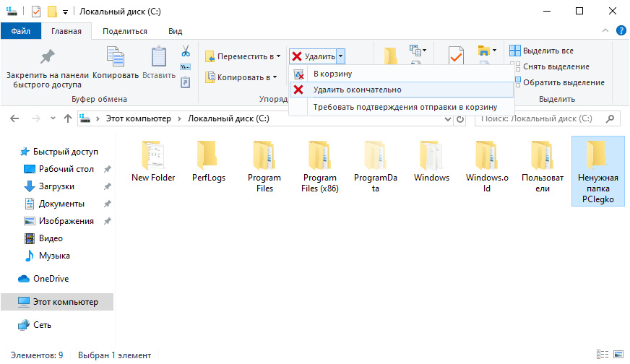Image resolution: width=630 pixels, height=364 pixels.
Task: Toggle confirmation for sending to Recycle Bin
Action: (405, 107)
